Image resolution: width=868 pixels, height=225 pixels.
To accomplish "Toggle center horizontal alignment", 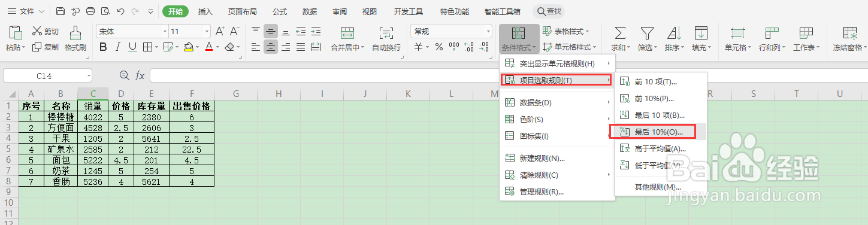I will 271,47.
